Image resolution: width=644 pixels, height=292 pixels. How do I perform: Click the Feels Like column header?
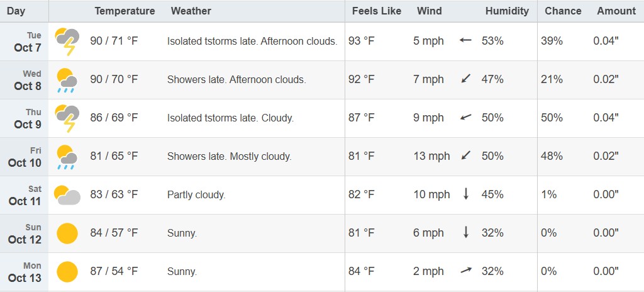pos(377,11)
